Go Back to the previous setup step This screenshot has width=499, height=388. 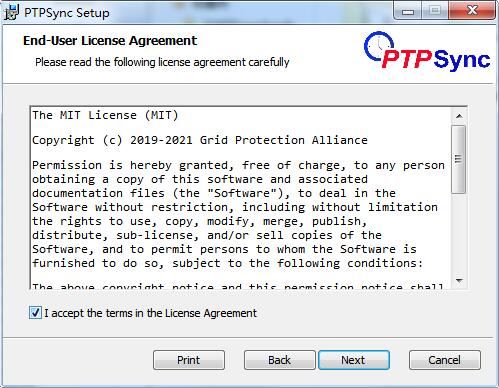click(x=279, y=360)
